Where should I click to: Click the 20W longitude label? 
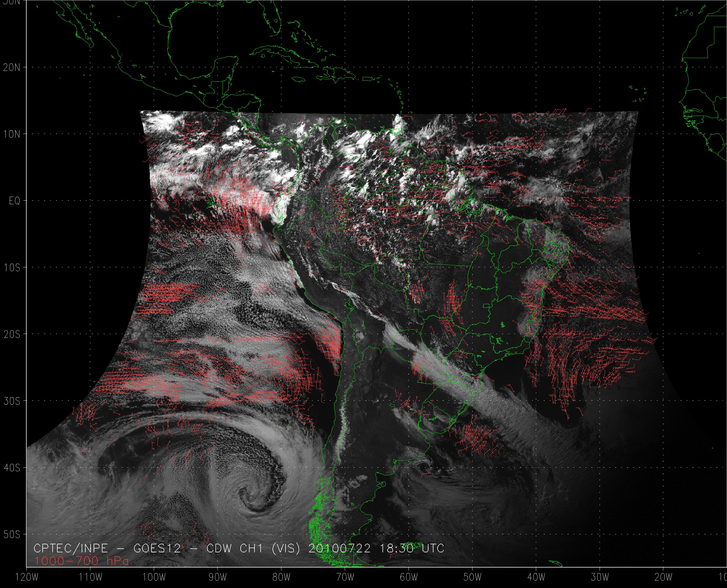[663, 577]
